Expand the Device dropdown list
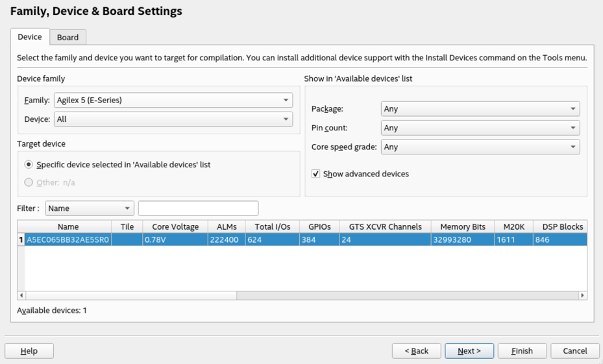603x364 pixels. click(173, 119)
